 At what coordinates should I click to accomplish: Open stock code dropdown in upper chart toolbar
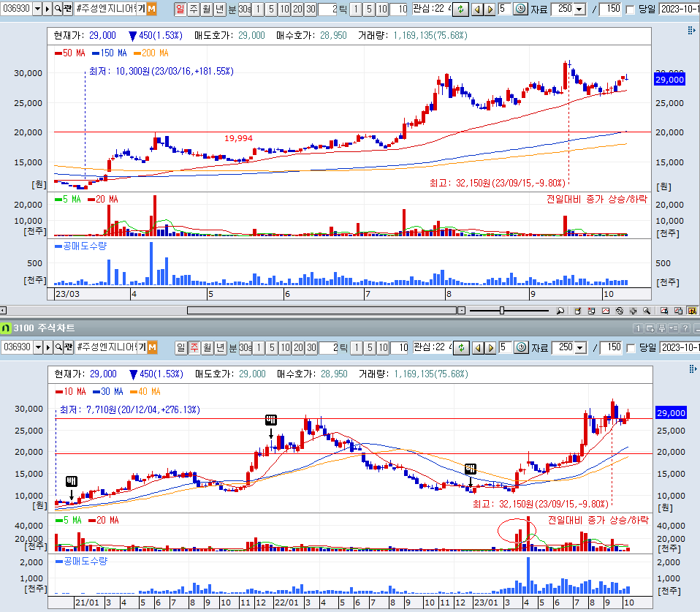point(37,9)
